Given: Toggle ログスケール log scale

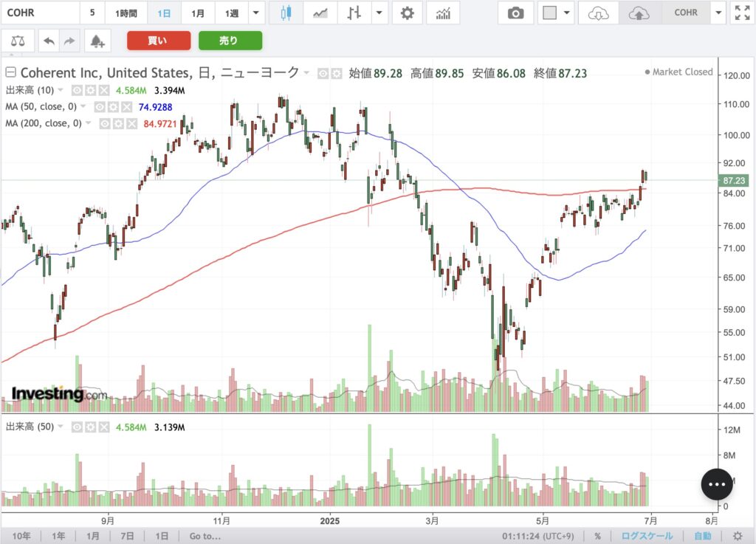Looking at the screenshot, I should (x=647, y=536).
